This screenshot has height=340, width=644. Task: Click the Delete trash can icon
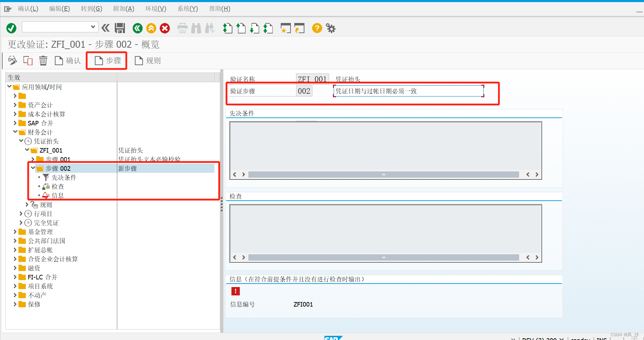(43, 61)
